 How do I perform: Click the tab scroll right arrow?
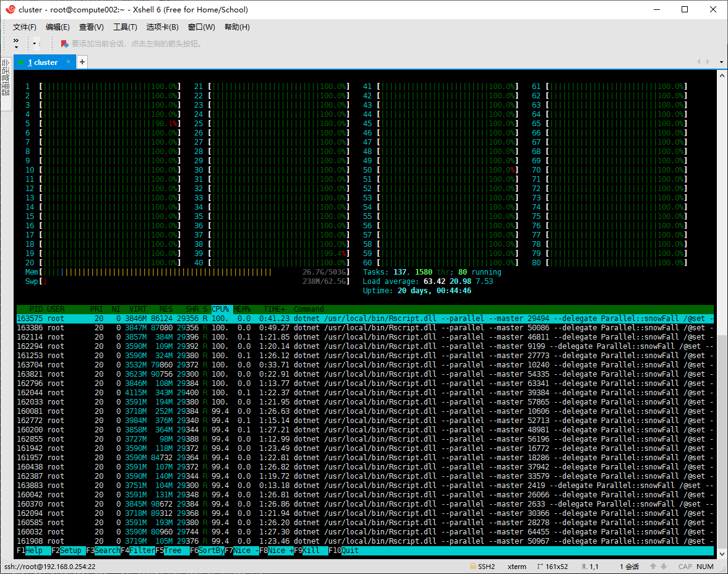[708, 62]
